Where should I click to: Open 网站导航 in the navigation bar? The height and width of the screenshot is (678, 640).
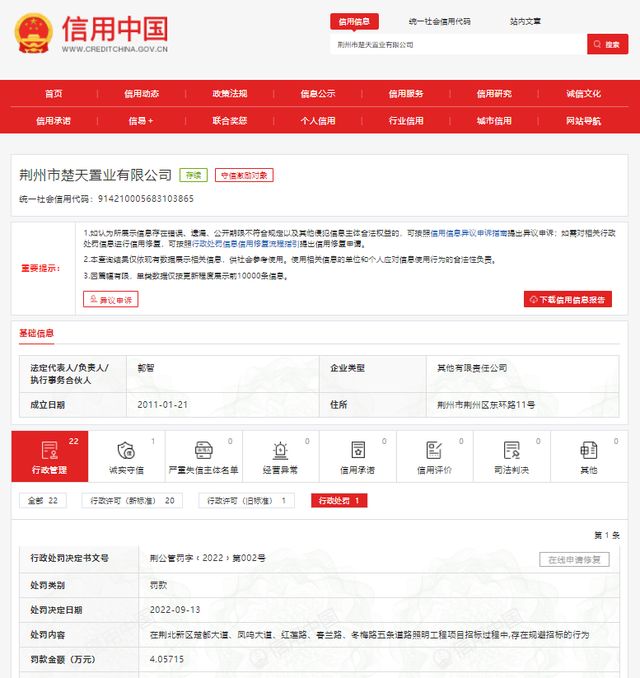pos(583,121)
